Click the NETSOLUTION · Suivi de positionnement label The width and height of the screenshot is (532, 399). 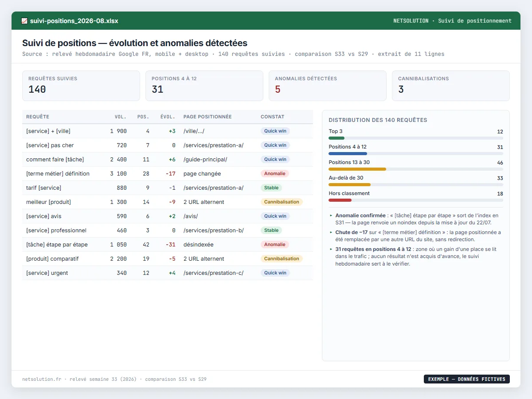452,21
